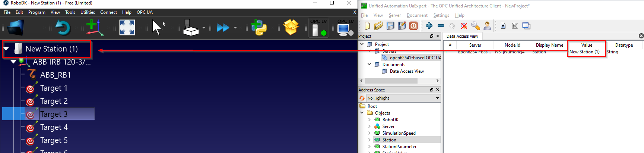The width and height of the screenshot is (644, 153).
Task: Open the No Highlight dropdown
Action: click(437, 98)
